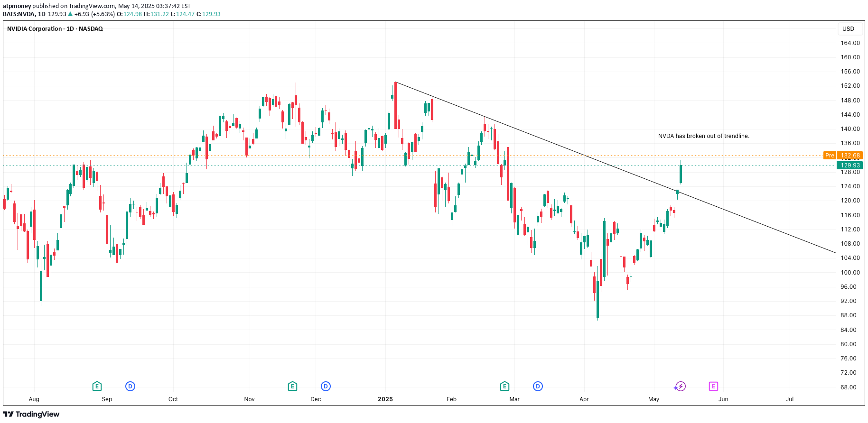Click the Mar label on time axis
The image size is (868, 423).
click(514, 399)
